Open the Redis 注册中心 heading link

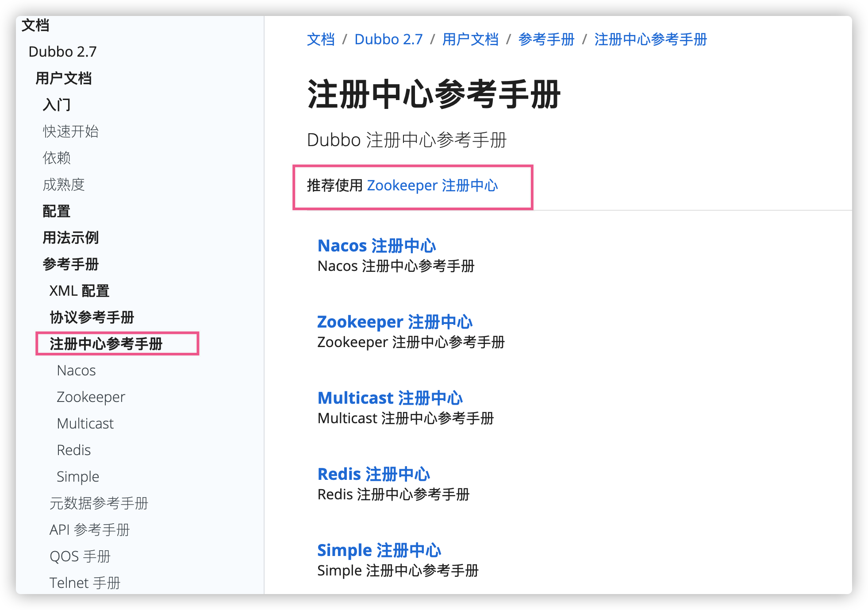coord(373,474)
